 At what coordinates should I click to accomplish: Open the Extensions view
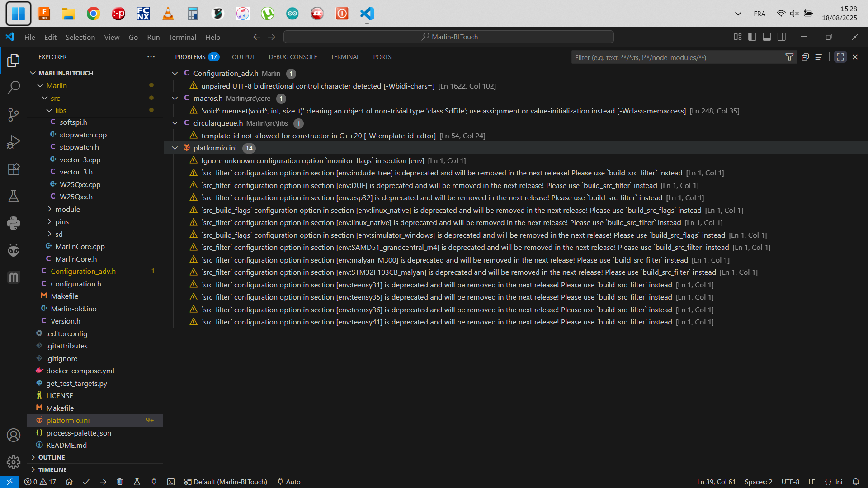click(x=14, y=169)
